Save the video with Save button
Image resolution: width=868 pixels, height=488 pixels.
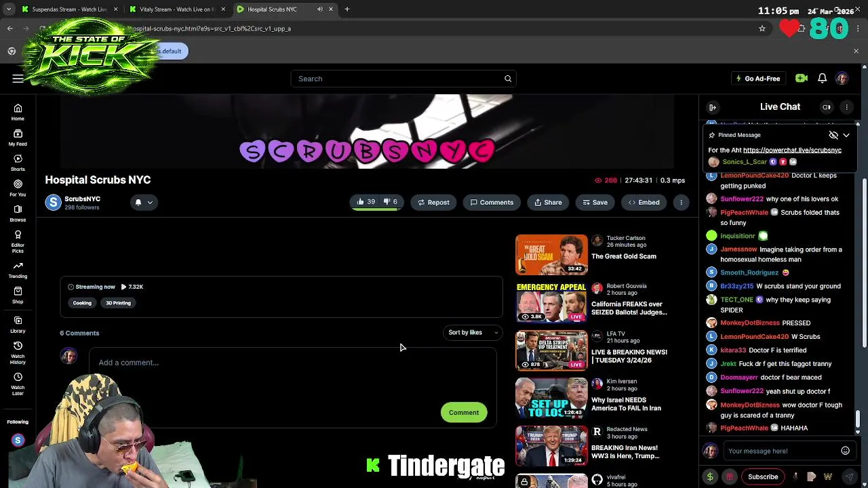[x=595, y=202]
